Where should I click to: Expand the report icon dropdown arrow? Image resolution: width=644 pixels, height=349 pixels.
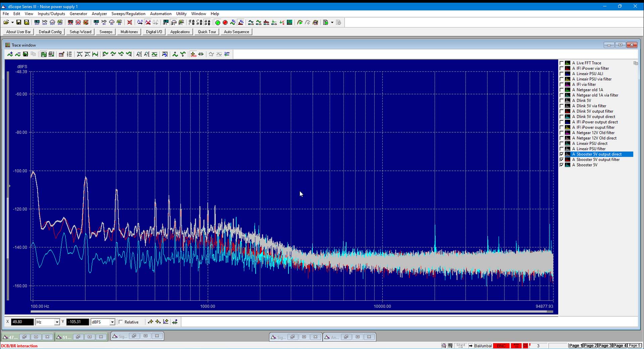[x=332, y=22]
